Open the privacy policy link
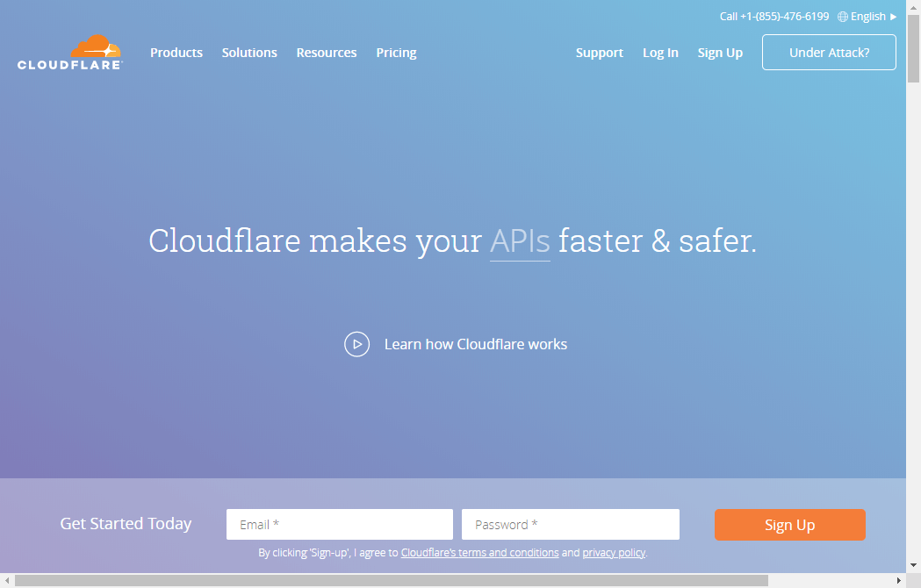 614,553
